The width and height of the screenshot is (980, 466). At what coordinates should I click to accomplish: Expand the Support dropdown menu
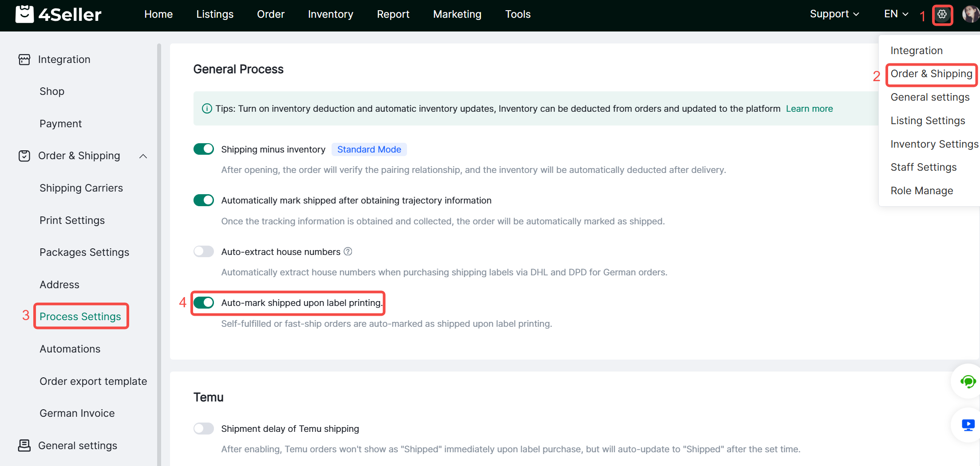(834, 14)
